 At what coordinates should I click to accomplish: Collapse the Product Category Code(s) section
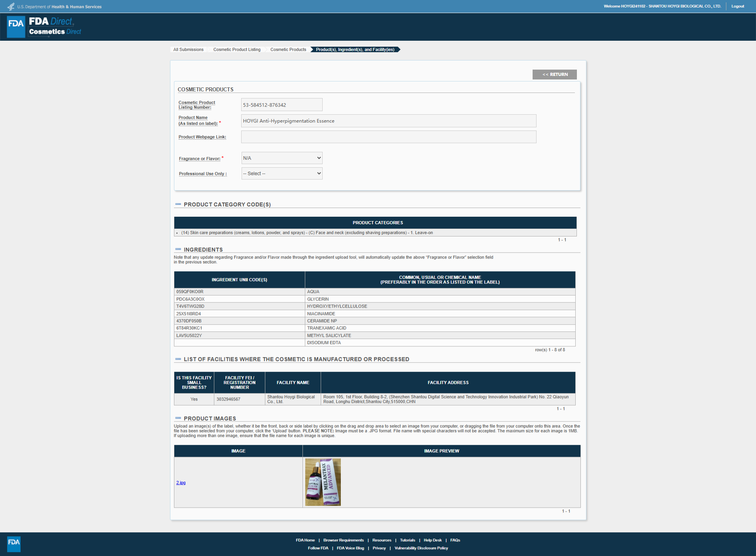click(178, 204)
